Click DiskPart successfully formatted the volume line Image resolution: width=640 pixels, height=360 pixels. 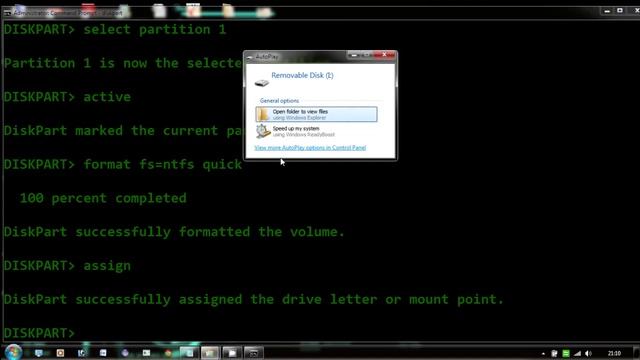coord(174,232)
